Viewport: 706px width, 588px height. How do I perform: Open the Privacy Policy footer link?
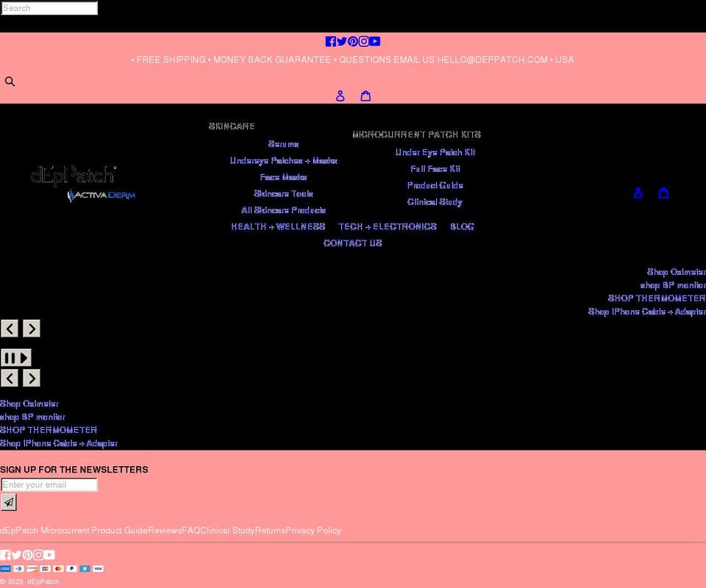[x=313, y=531]
